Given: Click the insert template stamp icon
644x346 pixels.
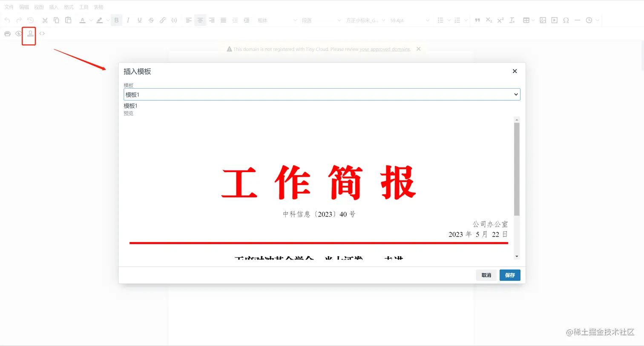Looking at the screenshot, I should tap(30, 33).
